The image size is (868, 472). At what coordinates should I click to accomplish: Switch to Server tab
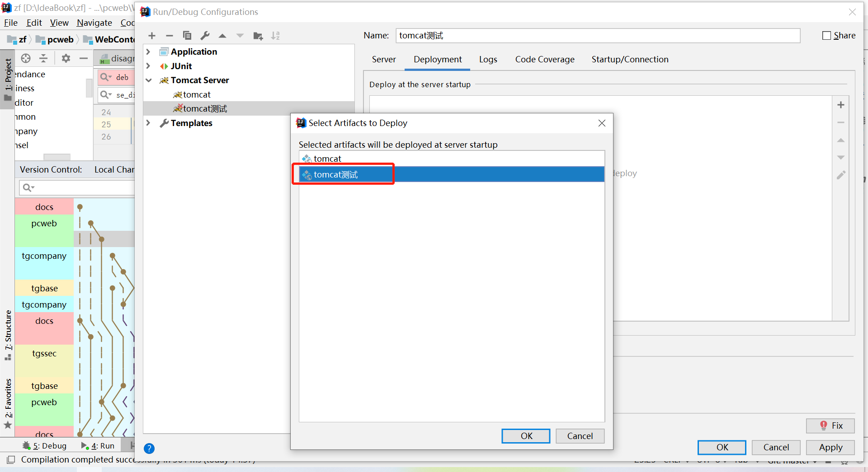pos(384,59)
